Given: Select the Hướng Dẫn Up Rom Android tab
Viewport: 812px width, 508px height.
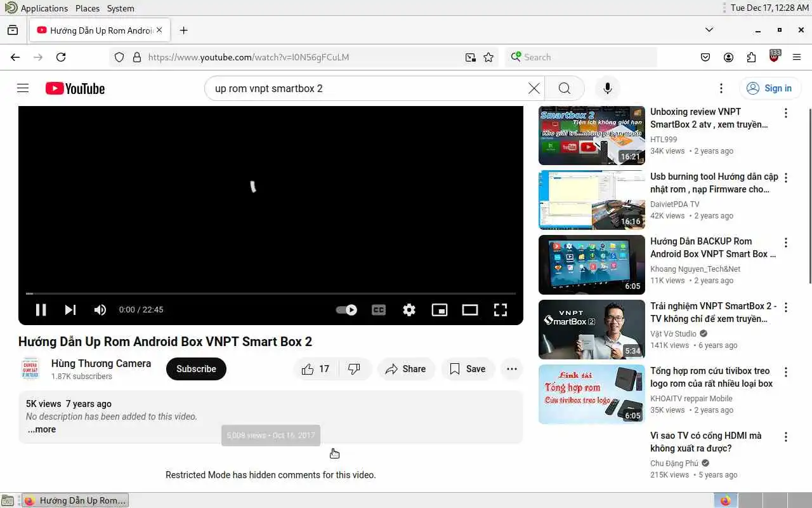Looking at the screenshot, I should [99, 30].
